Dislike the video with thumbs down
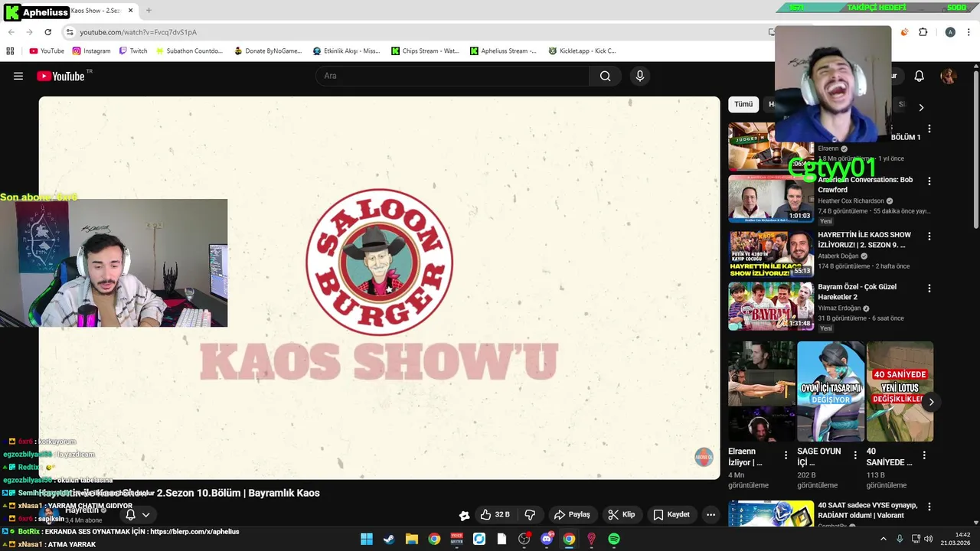The height and width of the screenshot is (551, 980). [530, 514]
